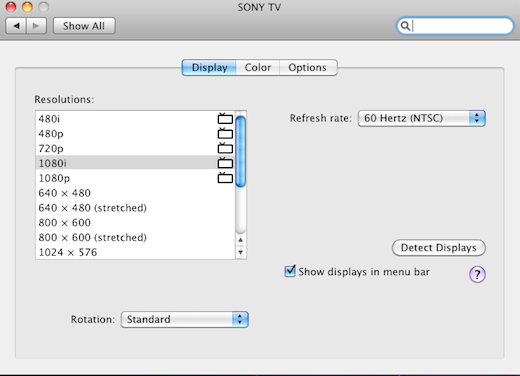
Task: Select the 640 × 480 resolution
Action: (x=135, y=193)
